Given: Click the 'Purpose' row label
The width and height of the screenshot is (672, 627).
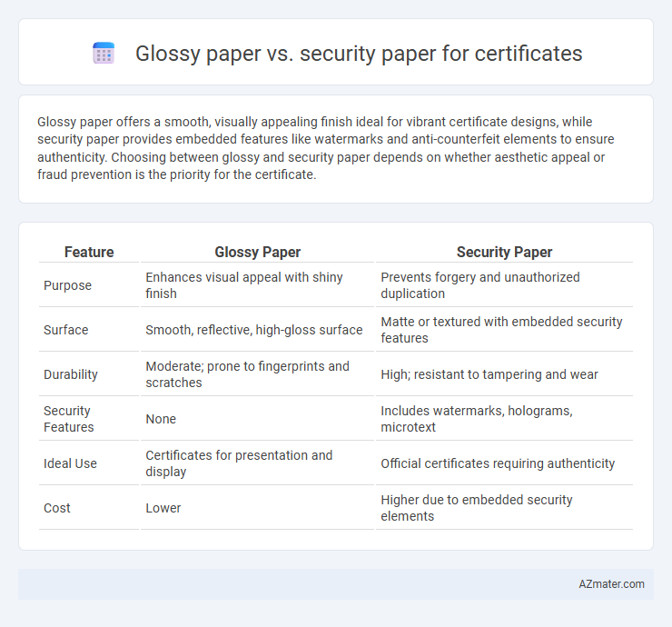Looking at the screenshot, I should coord(68,285).
